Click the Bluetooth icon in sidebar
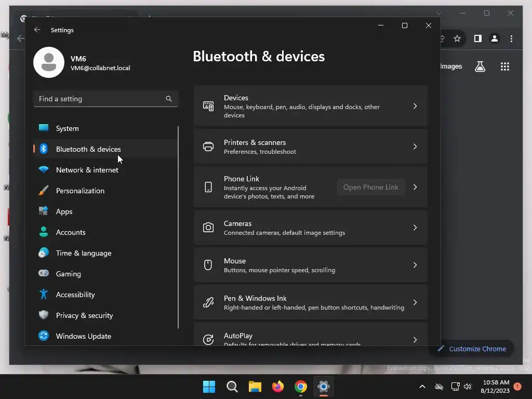The width and height of the screenshot is (532, 399). [44, 149]
